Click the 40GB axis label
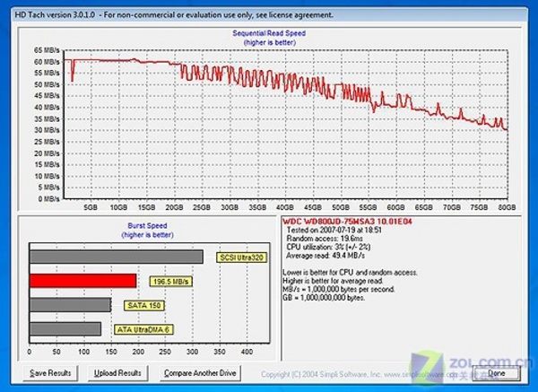The height and width of the screenshot is (392, 538). pos(285,207)
